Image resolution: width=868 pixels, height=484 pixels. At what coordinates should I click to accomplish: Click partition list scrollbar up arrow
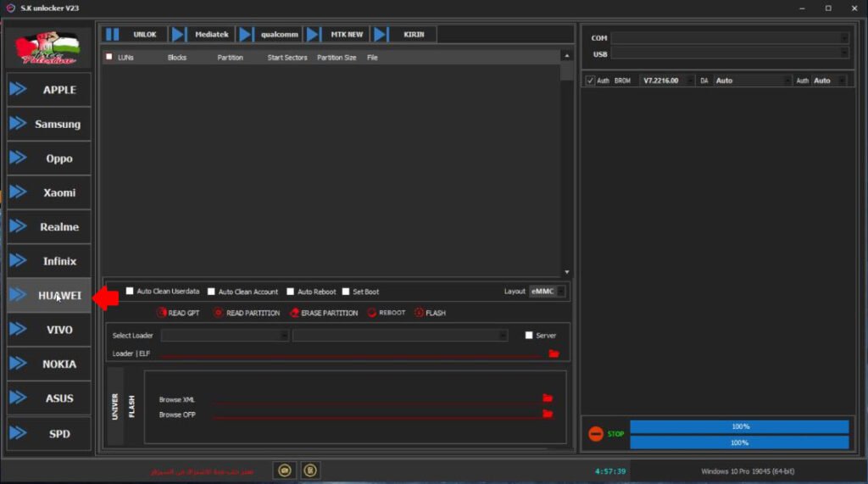click(x=566, y=56)
